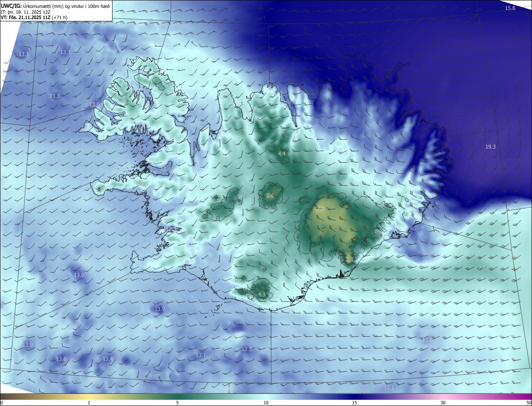Click the '50' tick on the color scale
The image size is (532, 406).
click(x=529, y=403)
